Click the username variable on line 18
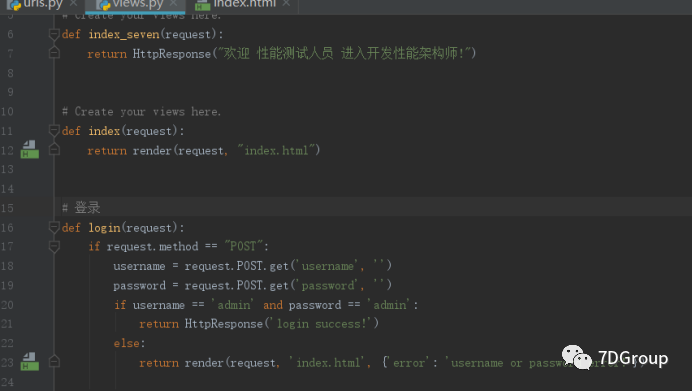Image resolution: width=692 pixels, height=391 pixels. pos(139,267)
